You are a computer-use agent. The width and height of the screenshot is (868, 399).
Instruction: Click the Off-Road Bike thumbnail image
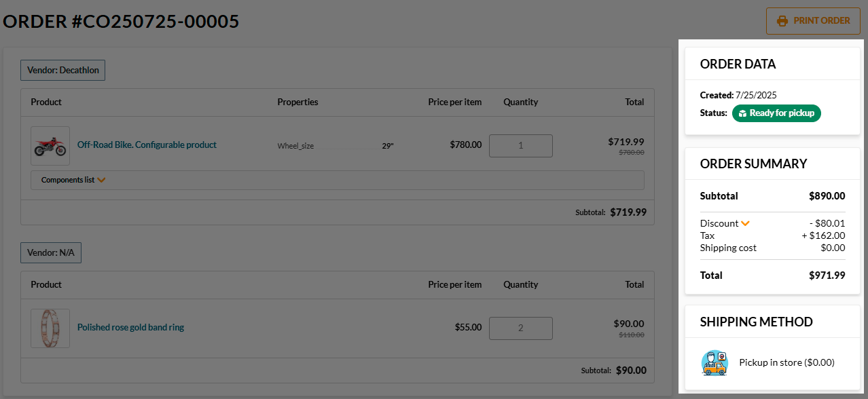(50, 146)
